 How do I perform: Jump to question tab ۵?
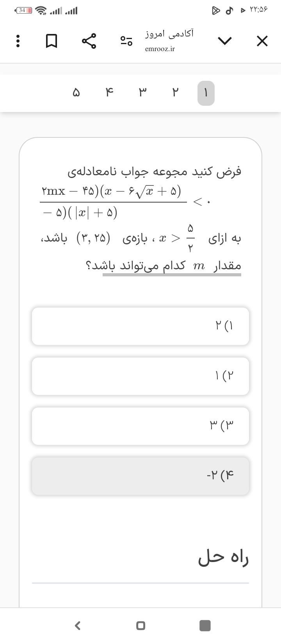pos(76,93)
